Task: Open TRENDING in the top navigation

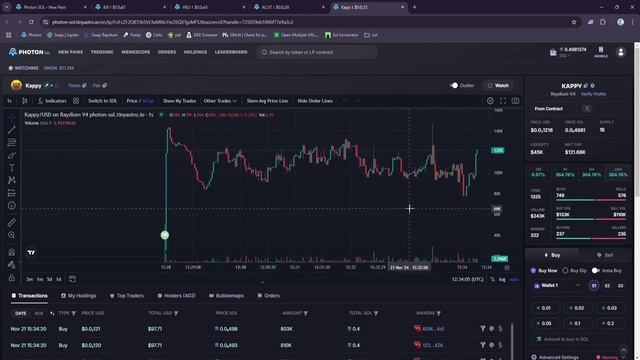Action: point(102,52)
